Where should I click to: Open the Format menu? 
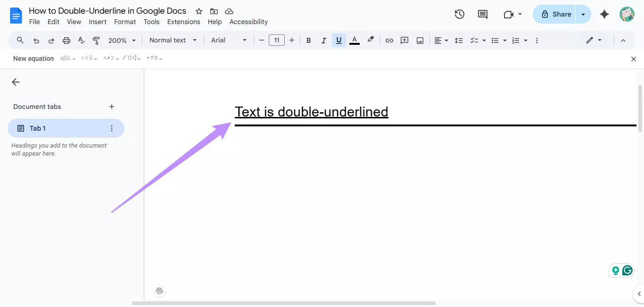(124, 22)
